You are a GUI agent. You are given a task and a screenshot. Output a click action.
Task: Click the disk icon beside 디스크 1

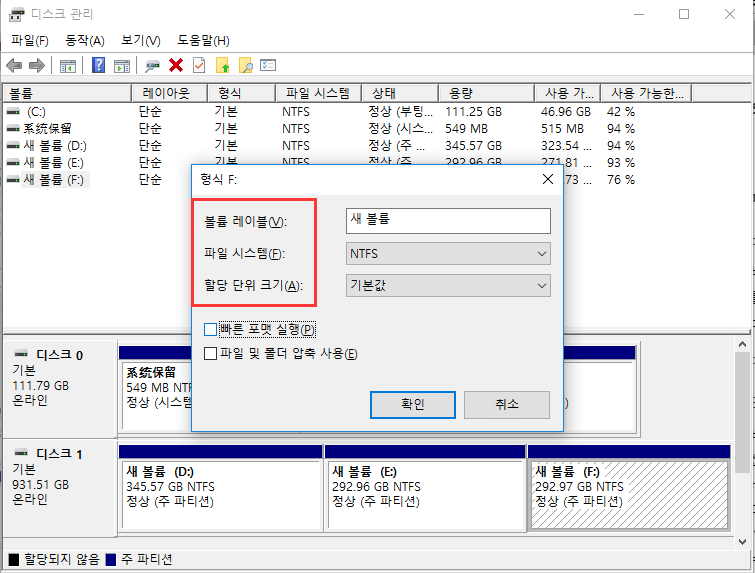pyautogui.click(x=21, y=453)
